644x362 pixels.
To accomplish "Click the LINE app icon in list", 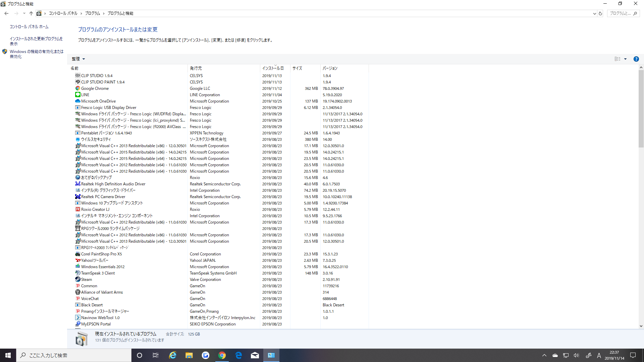I will tap(77, 95).
